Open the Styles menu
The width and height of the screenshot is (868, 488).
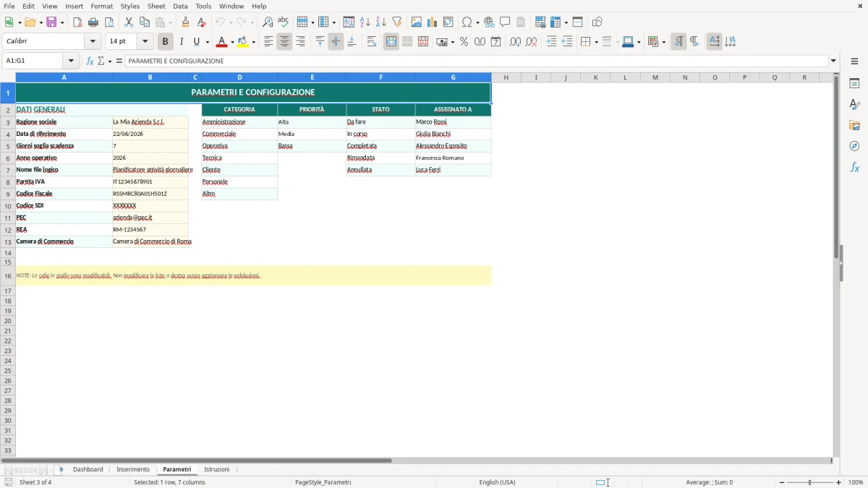(x=130, y=6)
